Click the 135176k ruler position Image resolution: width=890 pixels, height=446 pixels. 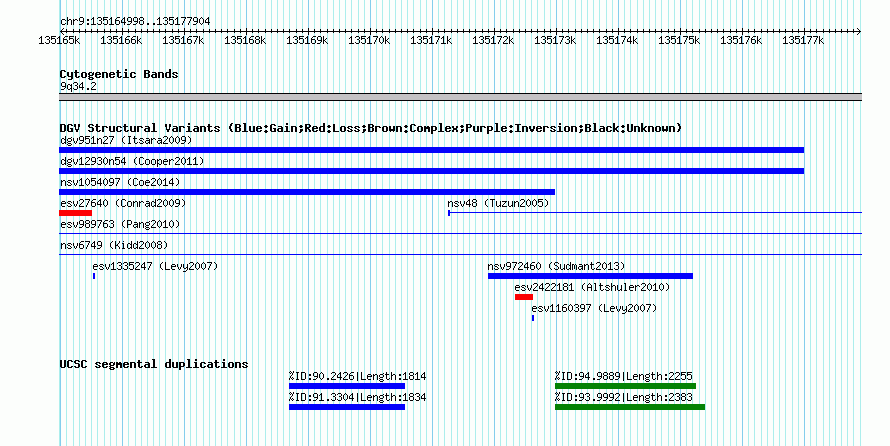click(741, 40)
